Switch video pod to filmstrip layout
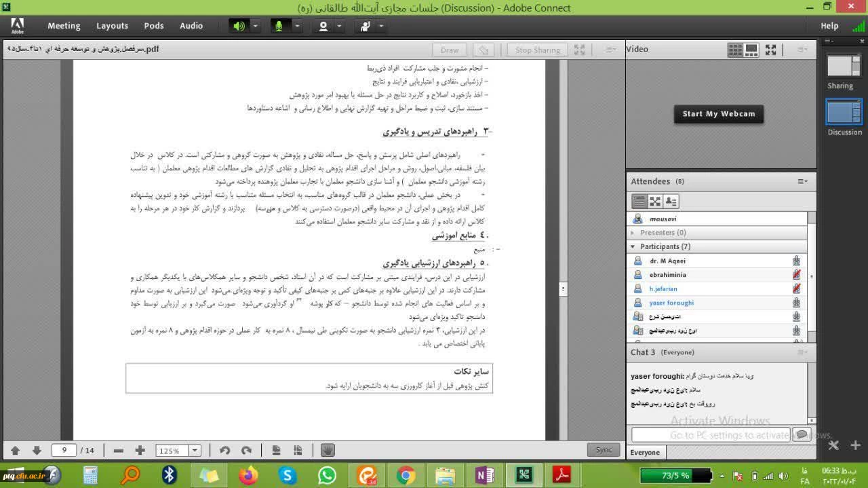Image resolution: width=868 pixels, height=488 pixels. pyautogui.click(x=751, y=50)
